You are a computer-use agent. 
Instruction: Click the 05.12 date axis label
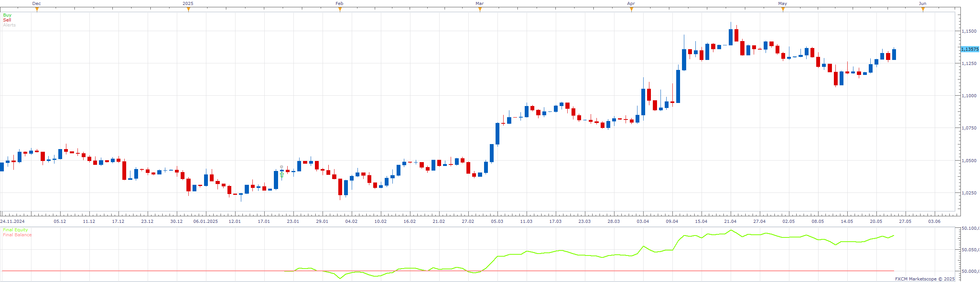[60, 221]
